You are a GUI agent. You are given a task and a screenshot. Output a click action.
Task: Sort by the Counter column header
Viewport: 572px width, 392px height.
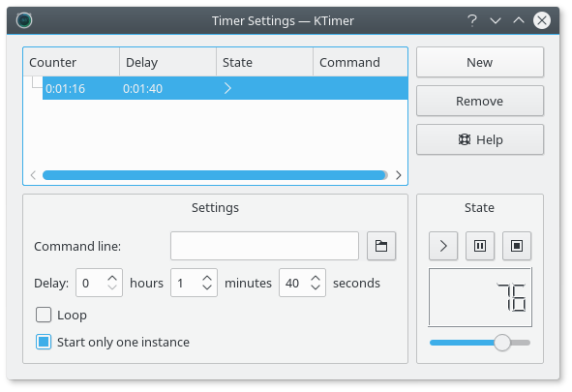pyautogui.click(x=72, y=62)
